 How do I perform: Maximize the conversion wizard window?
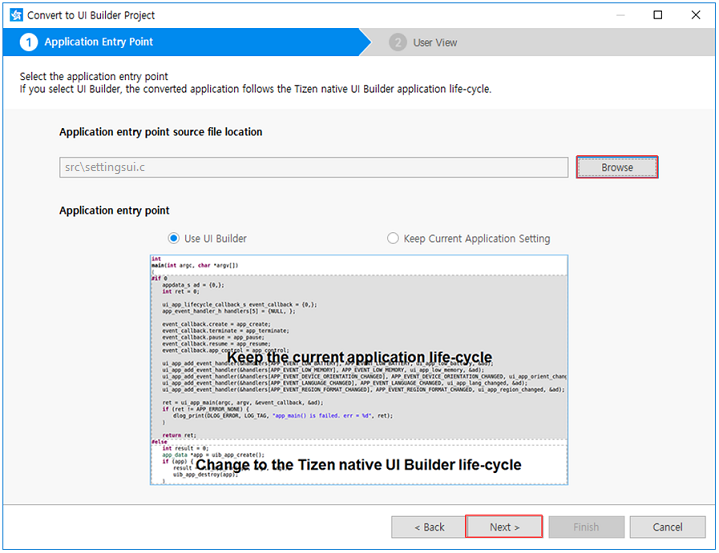click(x=657, y=15)
